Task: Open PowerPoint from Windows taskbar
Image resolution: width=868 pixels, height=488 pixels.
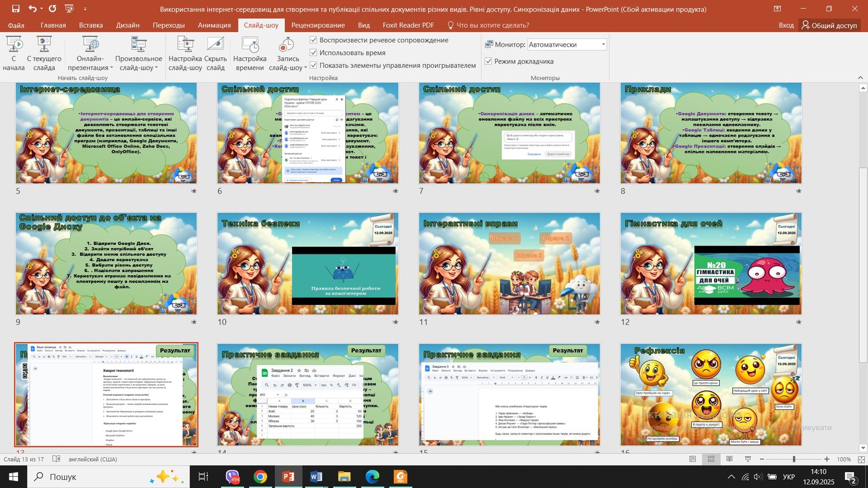Action: pos(288,477)
